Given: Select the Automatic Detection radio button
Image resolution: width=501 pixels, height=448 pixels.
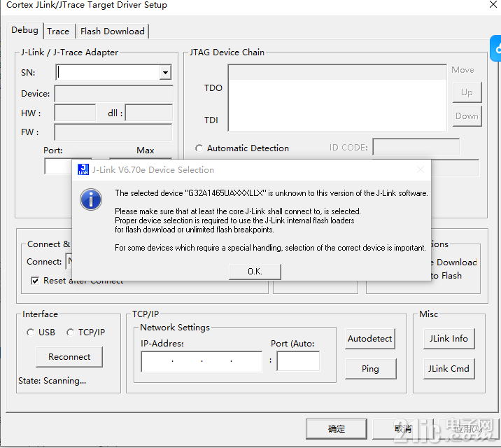Looking at the screenshot, I should click(199, 148).
